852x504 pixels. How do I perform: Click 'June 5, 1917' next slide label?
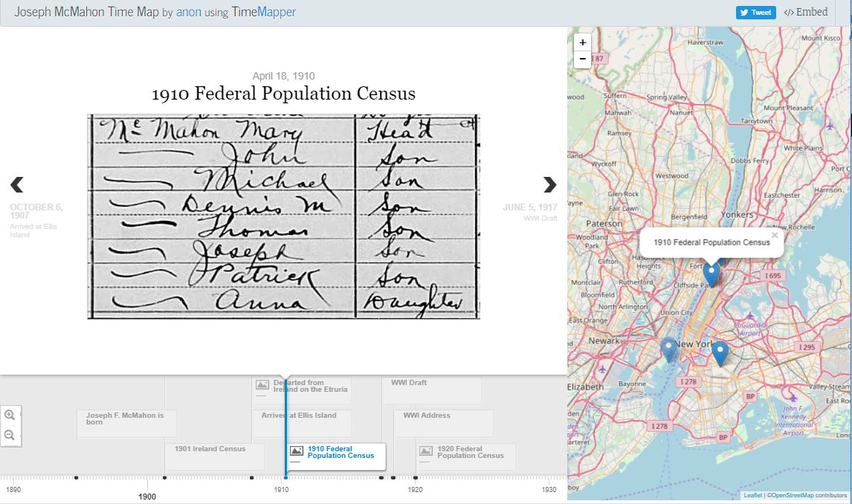pyautogui.click(x=530, y=207)
